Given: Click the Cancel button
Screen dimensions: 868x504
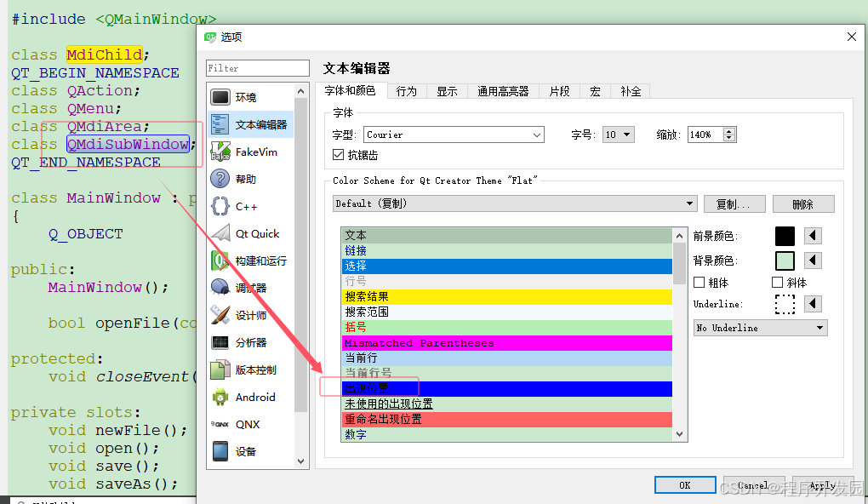Looking at the screenshot, I should 753,485.
